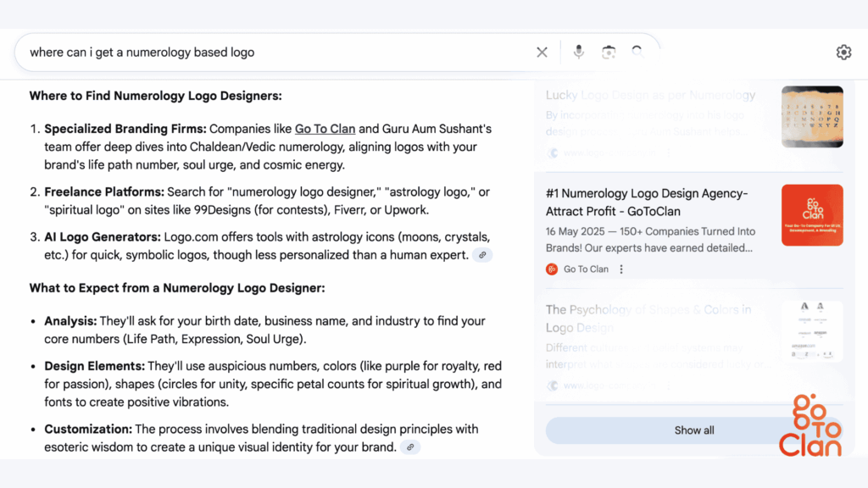Click the Psychology of Shapes result thumbnail
Image resolution: width=868 pixels, height=488 pixels.
click(812, 331)
